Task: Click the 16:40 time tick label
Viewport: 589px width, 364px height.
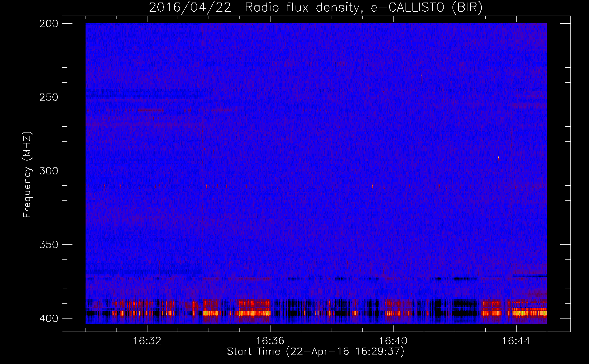Action: tap(393, 341)
